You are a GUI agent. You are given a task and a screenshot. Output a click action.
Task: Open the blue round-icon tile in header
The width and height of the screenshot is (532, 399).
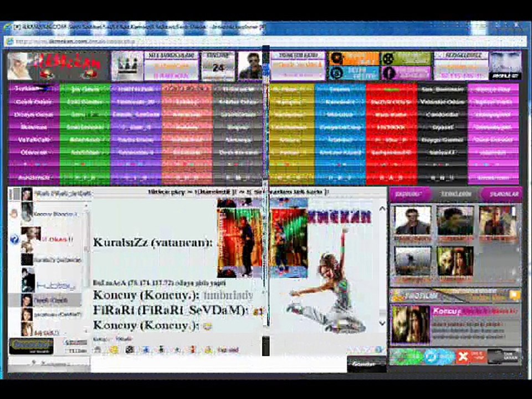click(x=354, y=73)
